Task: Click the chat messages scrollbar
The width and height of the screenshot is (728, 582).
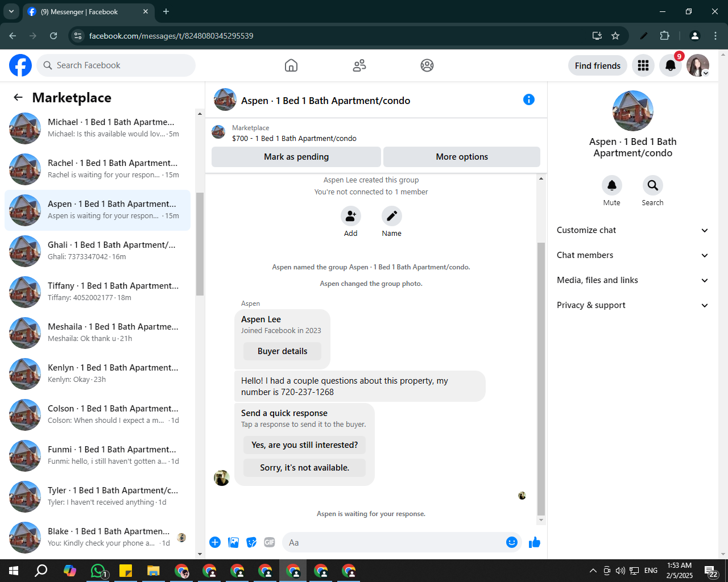Action: coord(541,379)
